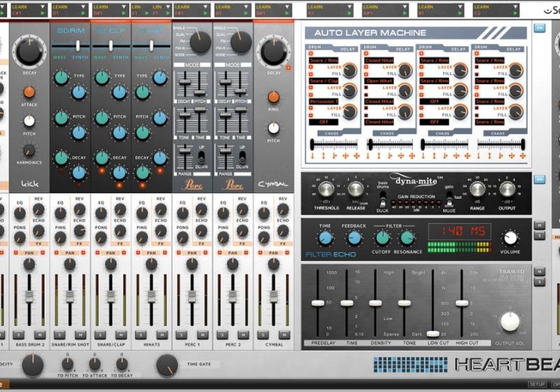Click the Filter Echo Resonance knob
This screenshot has height=392, width=560.
click(407, 238)
